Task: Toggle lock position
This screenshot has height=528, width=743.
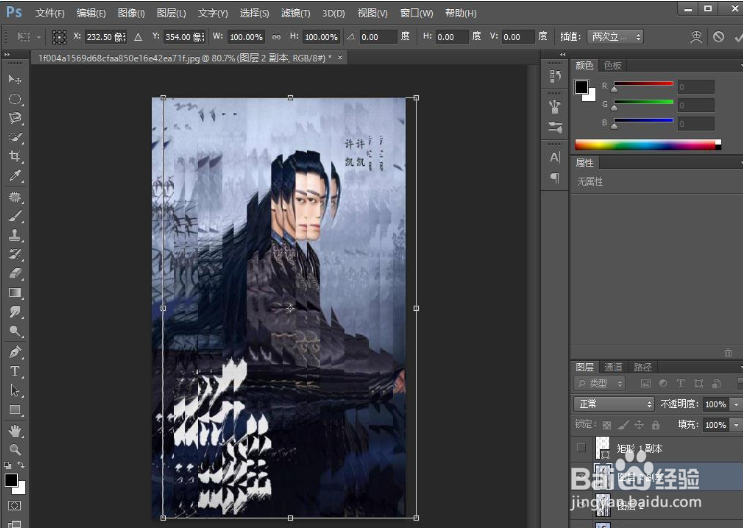Action: point(639,425)
